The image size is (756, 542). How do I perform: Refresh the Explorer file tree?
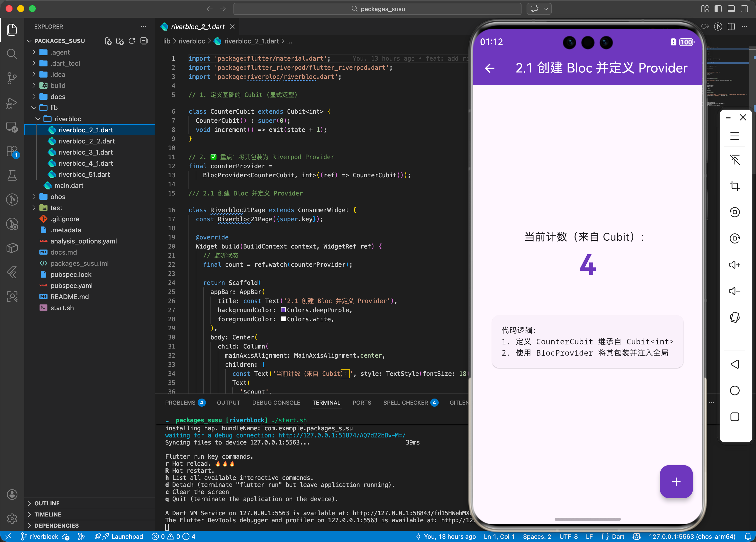coord(132,41)
